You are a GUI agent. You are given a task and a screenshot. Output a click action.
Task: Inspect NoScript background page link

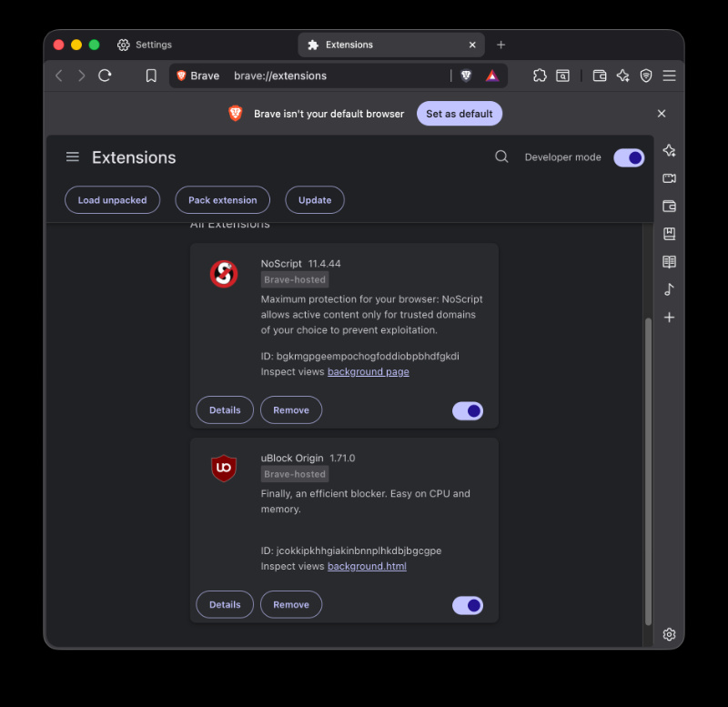[x=369, y=371]
